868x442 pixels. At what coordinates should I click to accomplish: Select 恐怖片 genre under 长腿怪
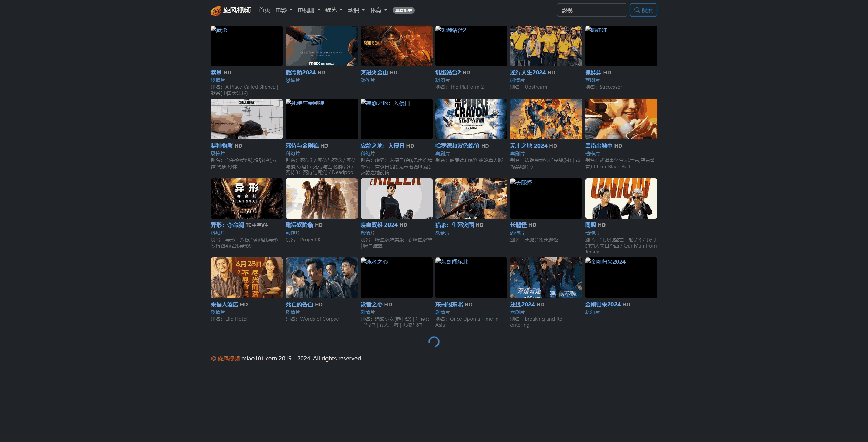[517, 233]
